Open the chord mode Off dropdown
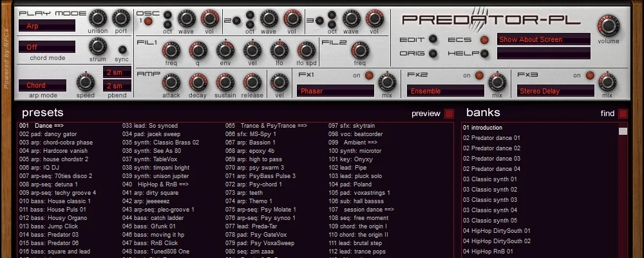This screenshot has height=258, width=644. 47,47
